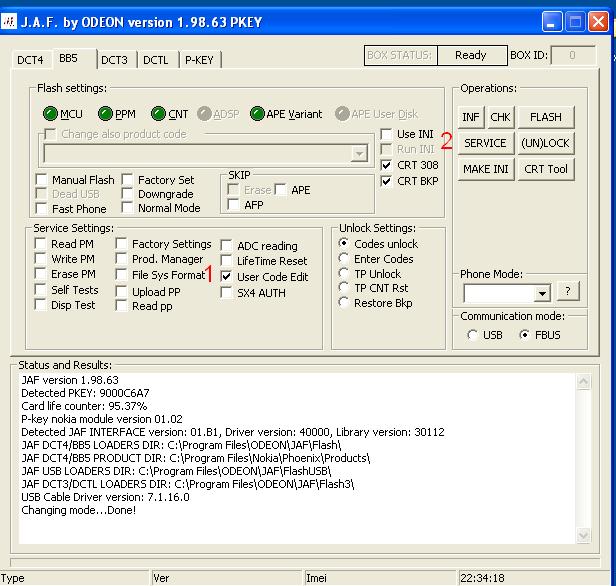This screenshot has height=586, width=616.
Task: Enable the Write PM checkbox
Action: (40, 258)
